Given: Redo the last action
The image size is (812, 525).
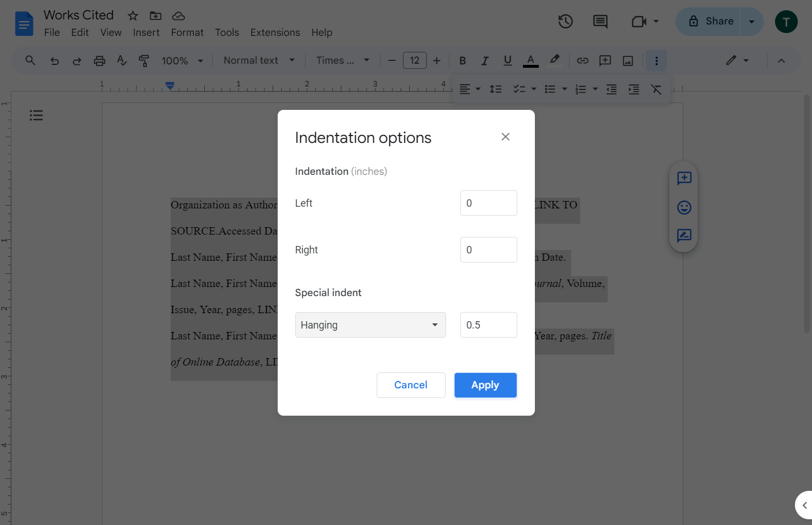Looking at the screenshot, I should [77, 60].
